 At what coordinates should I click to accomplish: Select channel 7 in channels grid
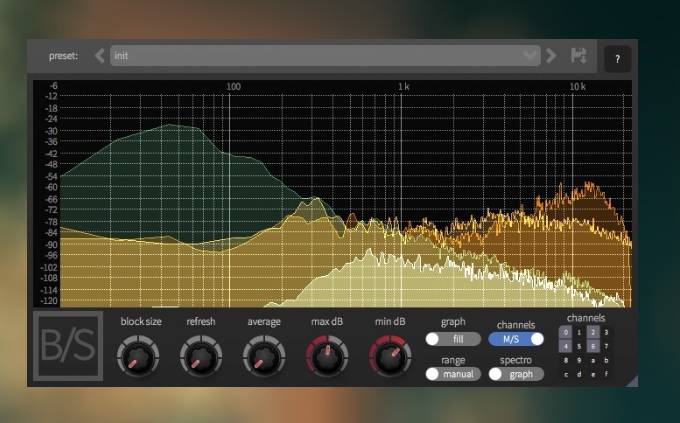[x=607, y=346]
